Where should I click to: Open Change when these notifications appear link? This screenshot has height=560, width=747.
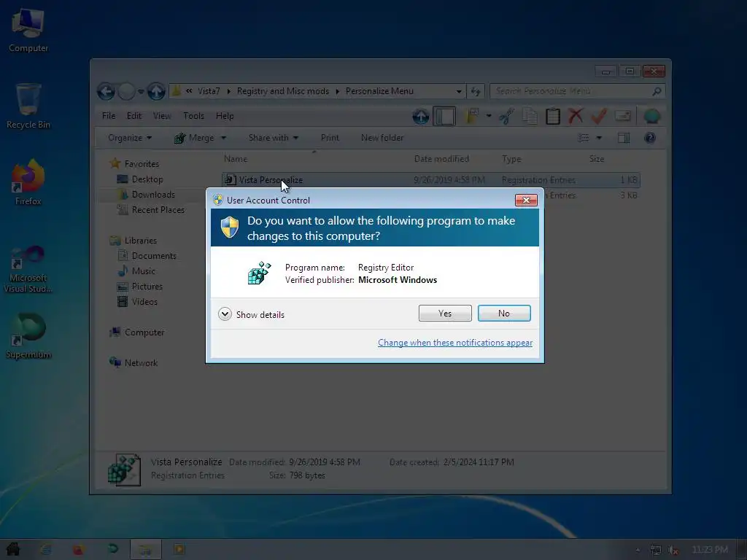[455, 343]
